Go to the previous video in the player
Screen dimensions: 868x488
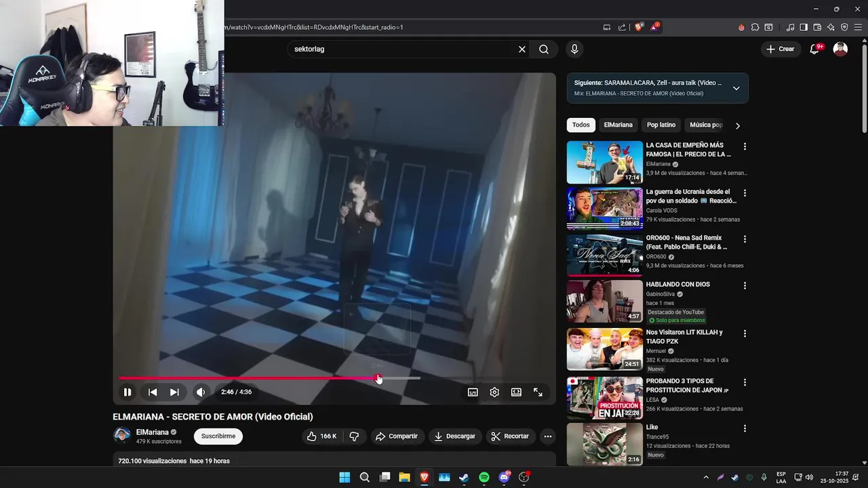click(153, 392)
